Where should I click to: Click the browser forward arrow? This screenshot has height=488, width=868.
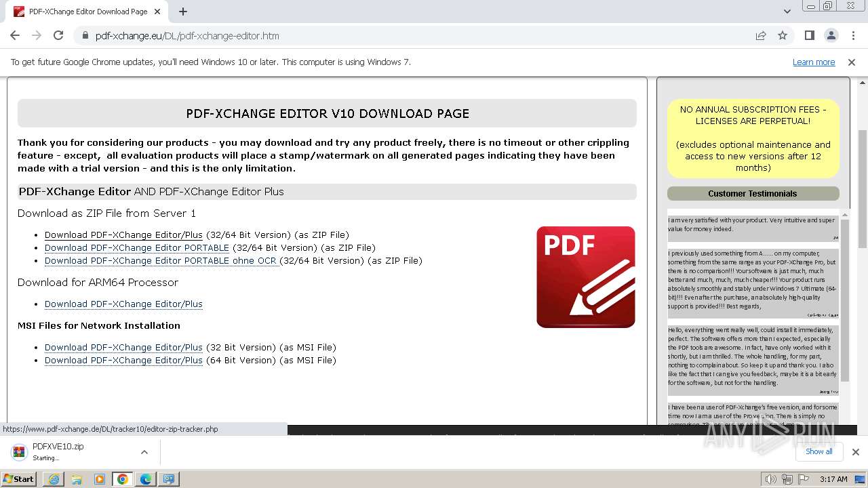click(x=37, y=35)
